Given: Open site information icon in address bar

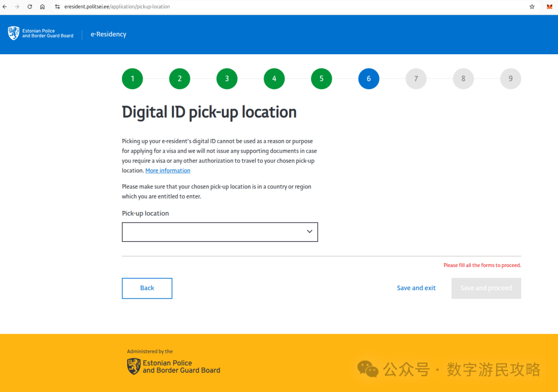Looking at the screenshot, I should (x=57, y=7).
